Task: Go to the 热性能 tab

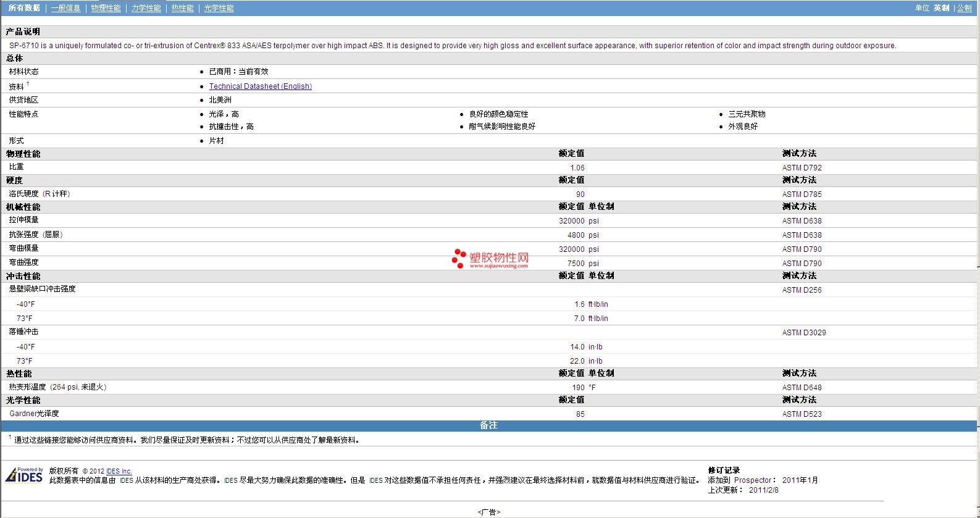Action: click(x=183, y=8)
